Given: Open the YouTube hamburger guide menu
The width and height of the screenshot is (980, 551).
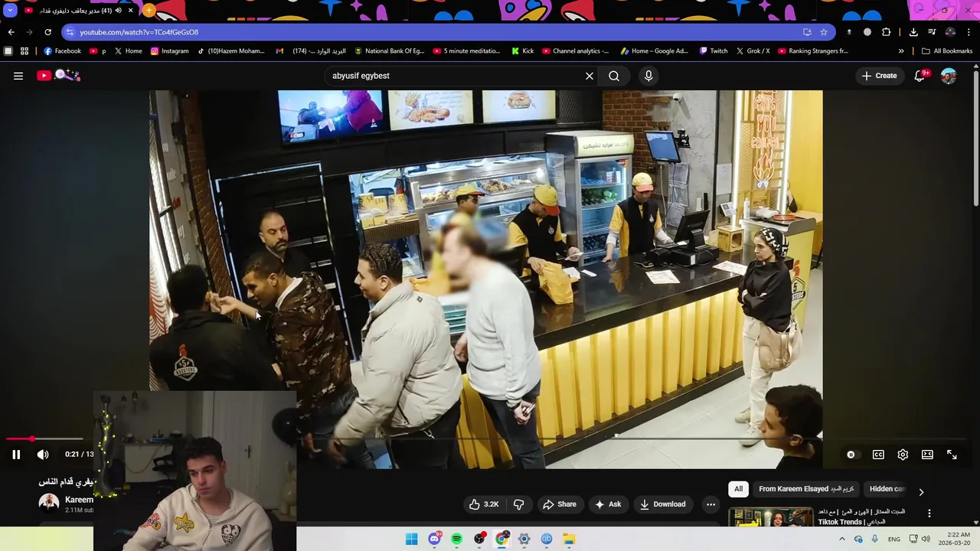Looking at the screenshot, I should [18, 76].
